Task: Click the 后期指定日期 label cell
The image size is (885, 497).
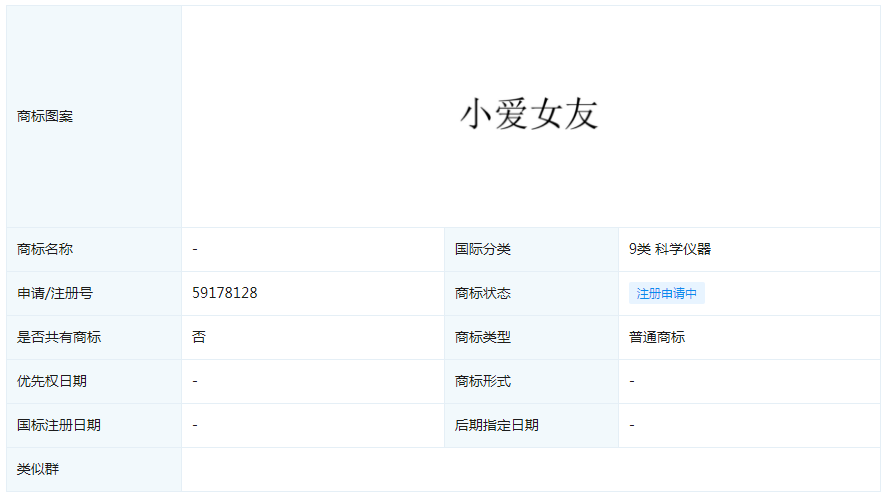Action: [532, 425]
